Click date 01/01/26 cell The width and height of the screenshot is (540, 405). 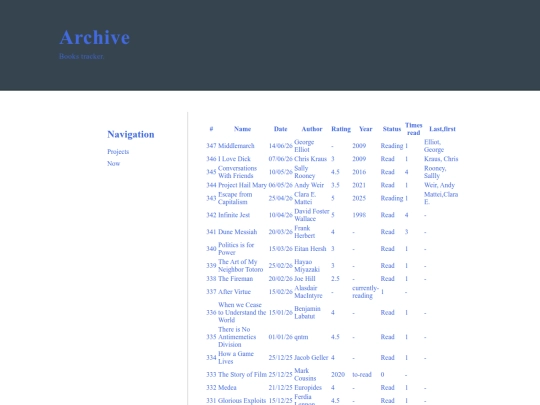click(x=280, y=337)
